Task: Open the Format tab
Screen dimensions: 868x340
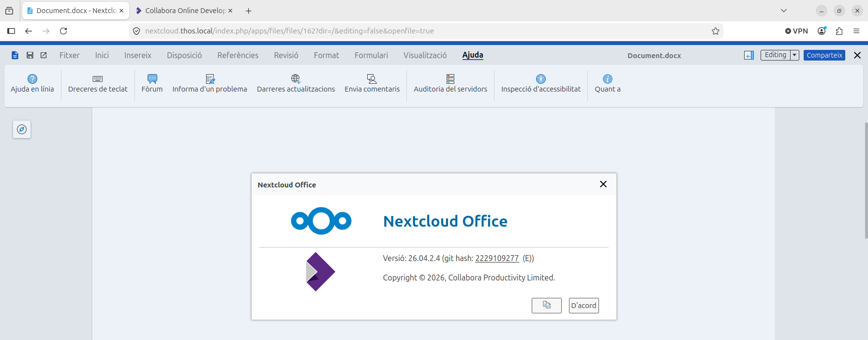Action: click(327, 55)
